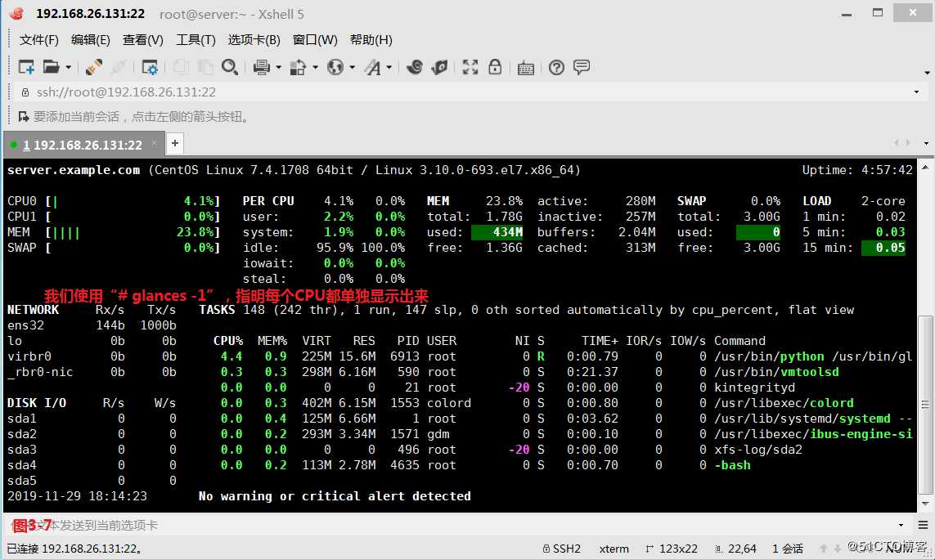
Task: Click the Find magnifier icon
Action: click(230, 67)
